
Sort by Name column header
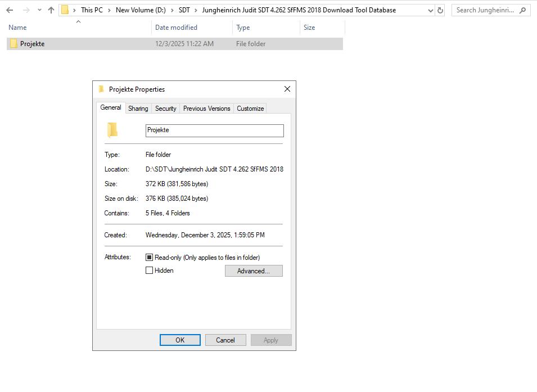coord(17,28)
